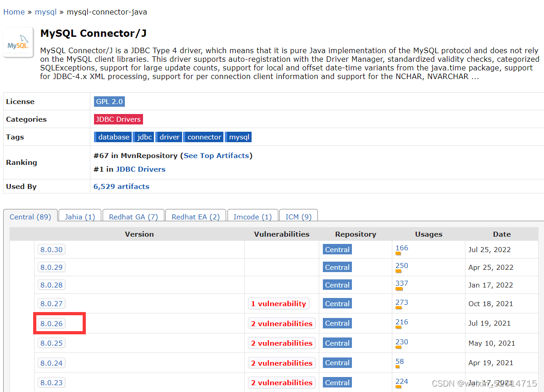View 2 vulnerabilities badge for 8.0.25
544x392 pixels.
click(282, 343)
